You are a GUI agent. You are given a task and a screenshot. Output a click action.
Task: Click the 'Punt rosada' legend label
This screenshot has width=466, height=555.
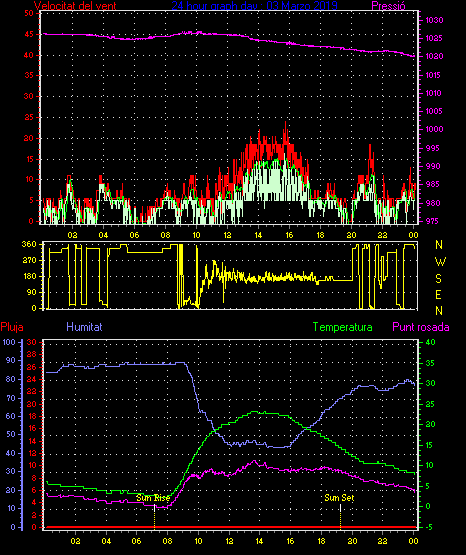click(x=421, y=327)
